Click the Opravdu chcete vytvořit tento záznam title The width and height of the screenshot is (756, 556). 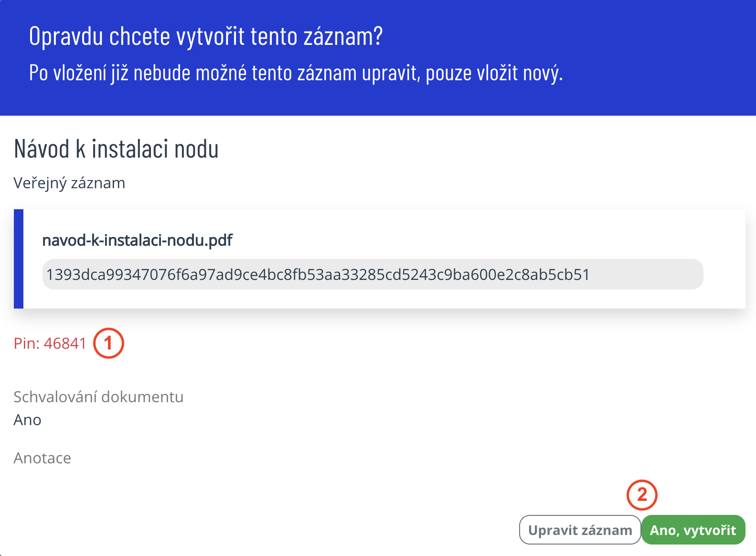[x=206, y=36]
